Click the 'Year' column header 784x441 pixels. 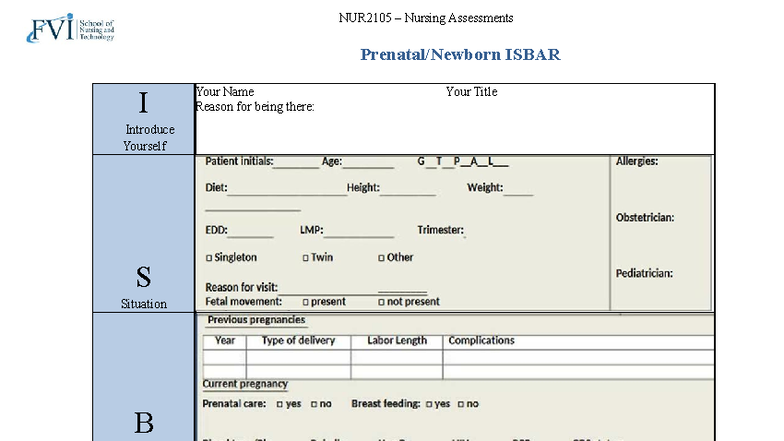point(224,340)
